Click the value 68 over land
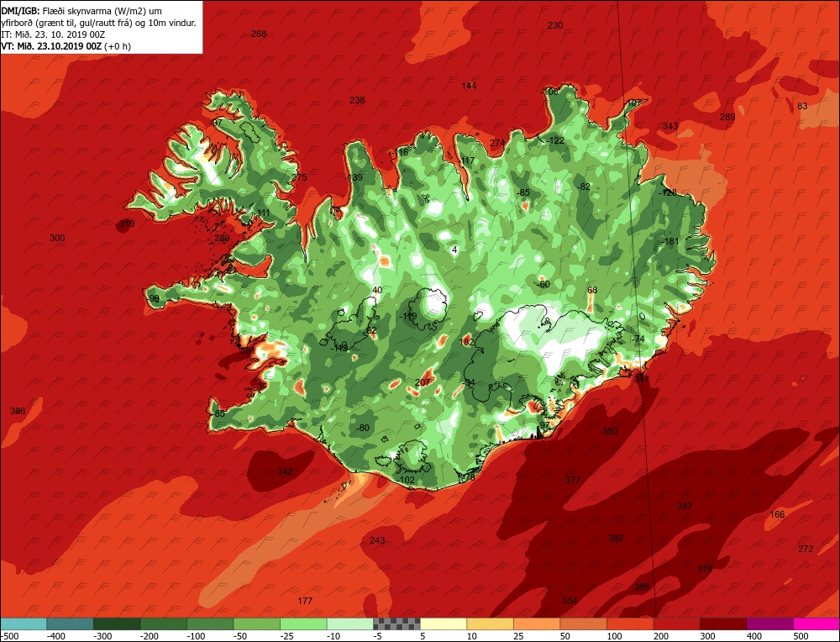Viewport: 840px width, 642px height. 592,290
